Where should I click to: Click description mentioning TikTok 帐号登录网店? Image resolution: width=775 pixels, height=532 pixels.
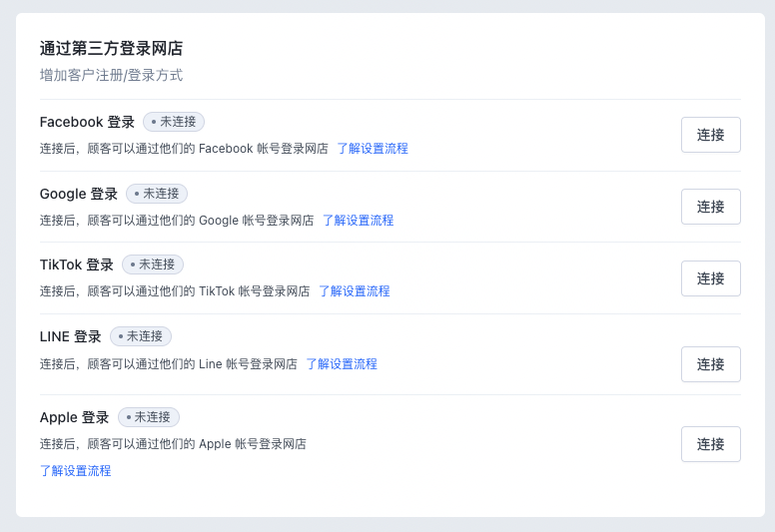pyautogui.click(x=175, y=291)
